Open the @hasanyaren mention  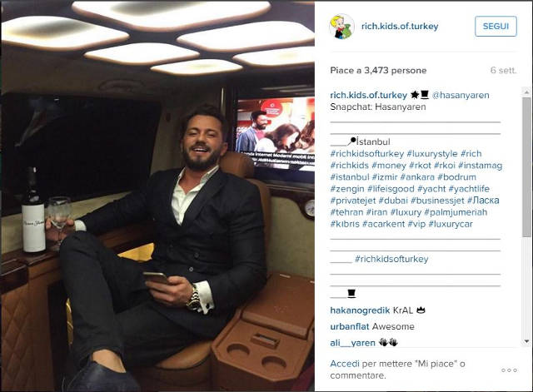point(461,95)
